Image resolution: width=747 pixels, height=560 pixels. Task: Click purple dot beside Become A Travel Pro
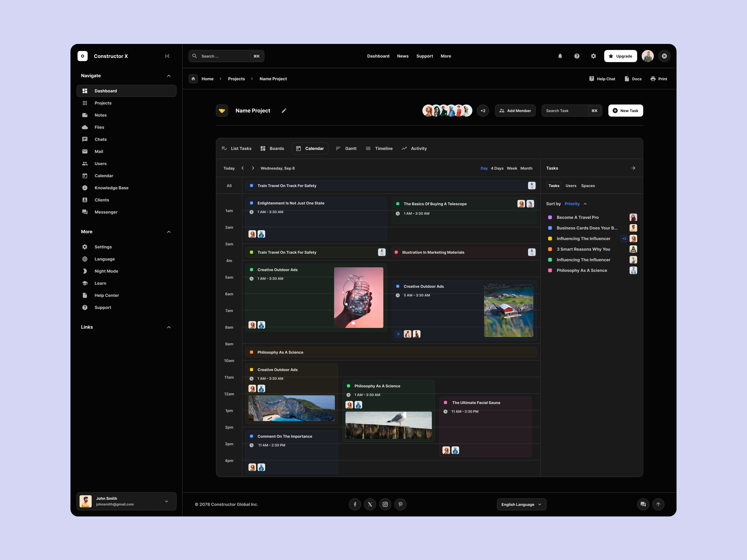[x=550, y=217]
